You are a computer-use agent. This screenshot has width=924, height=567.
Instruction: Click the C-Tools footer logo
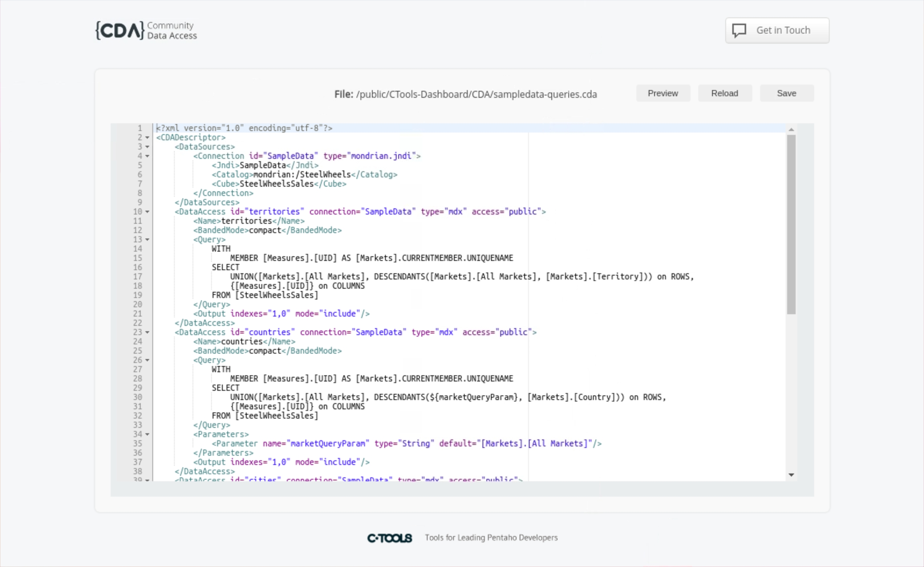(x=389, y=538)
